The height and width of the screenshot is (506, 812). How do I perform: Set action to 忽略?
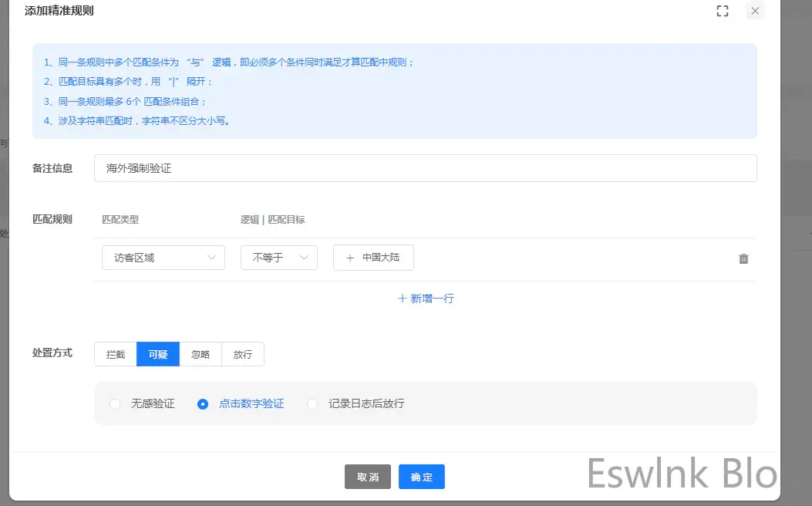pos(200,354)
